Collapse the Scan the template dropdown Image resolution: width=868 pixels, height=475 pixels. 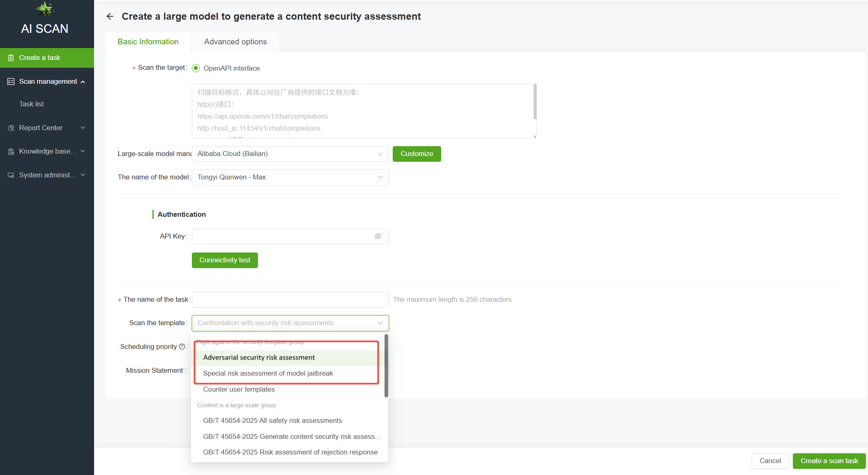click(380, 323)
